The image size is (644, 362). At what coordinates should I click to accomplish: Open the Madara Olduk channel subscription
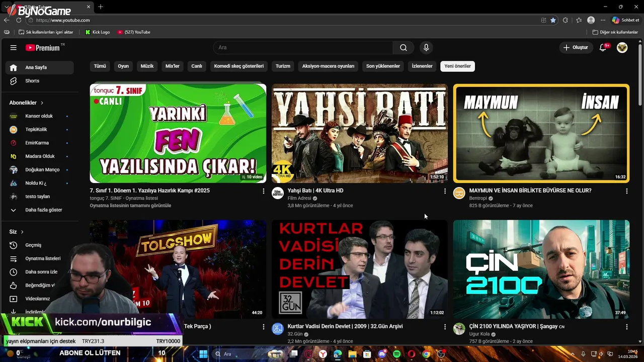tap(40, 156)
